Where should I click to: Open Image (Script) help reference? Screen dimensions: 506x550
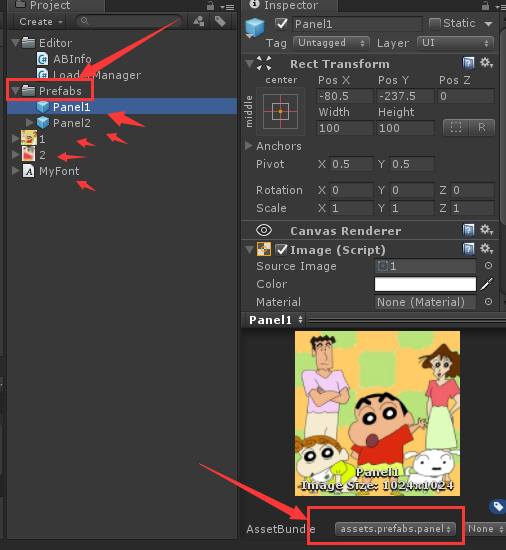tap(468, 249)
